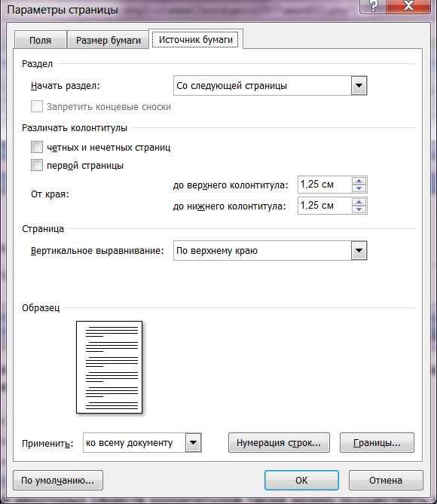Viewport: 437px width, 504px height.
Task: Check Запретить концевые сноски checkbox
Action: click(37, 106)
